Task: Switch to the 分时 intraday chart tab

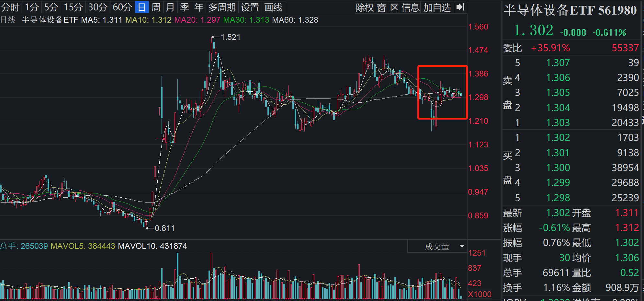Action: [11, 7]
